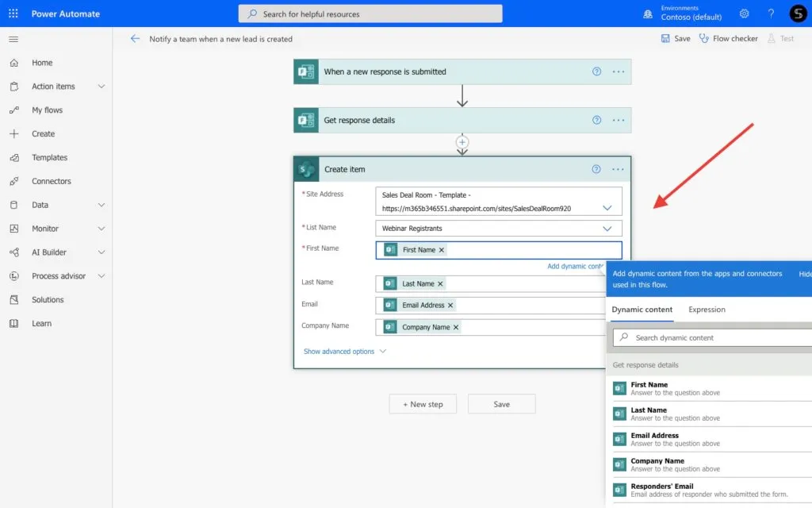Click the Connectors plug icon

(14, 182)
